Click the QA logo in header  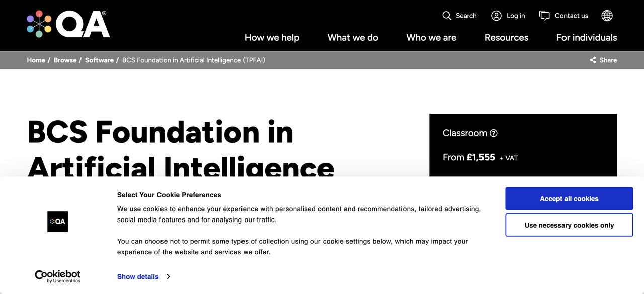[68, 24]
